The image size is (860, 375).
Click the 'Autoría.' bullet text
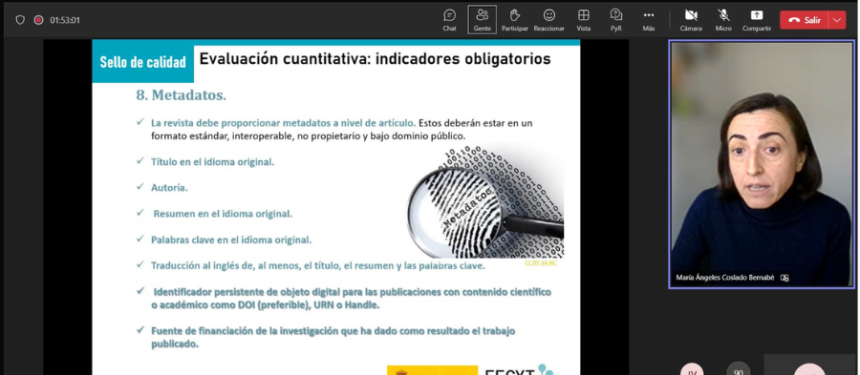point(169,188)
